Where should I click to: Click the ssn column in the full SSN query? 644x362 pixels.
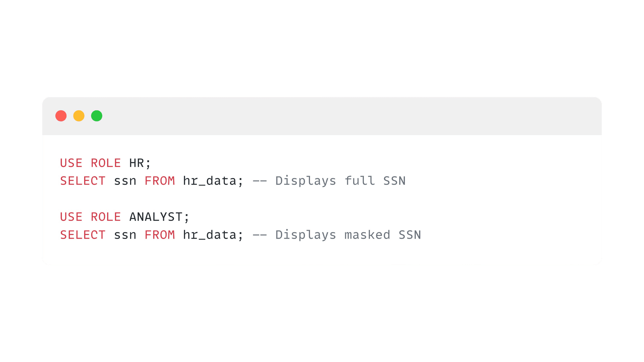point(125,181)
